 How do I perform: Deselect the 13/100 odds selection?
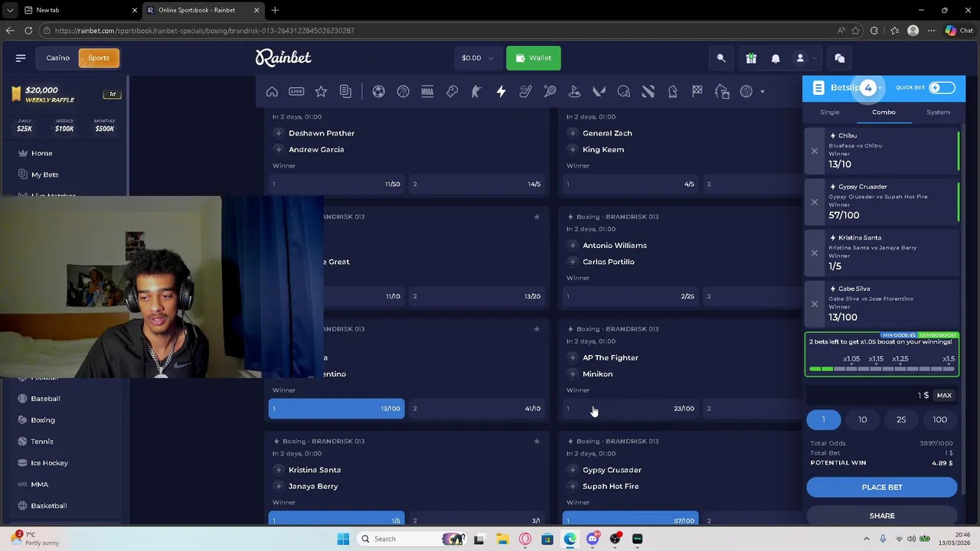(x=337, y=409)
